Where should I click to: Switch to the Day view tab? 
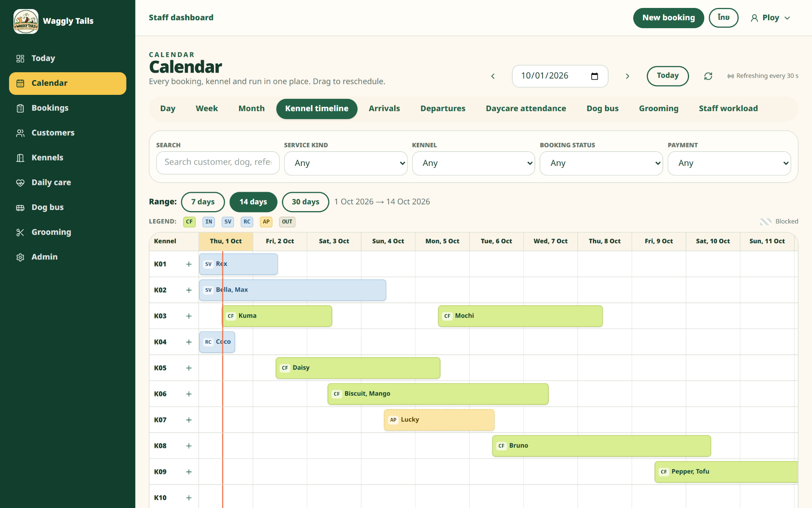tap(168, 109)
